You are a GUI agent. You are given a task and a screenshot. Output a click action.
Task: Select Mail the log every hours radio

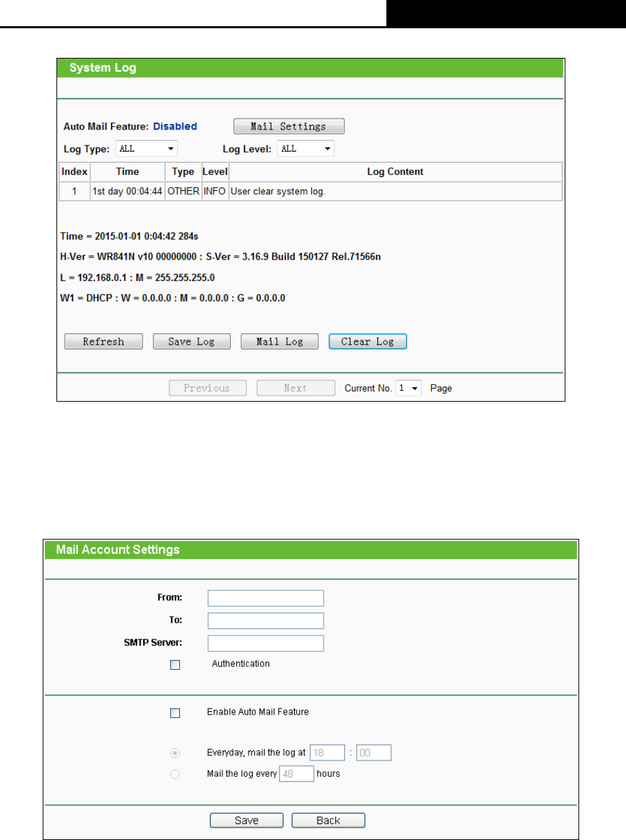(x=175, y=775)
